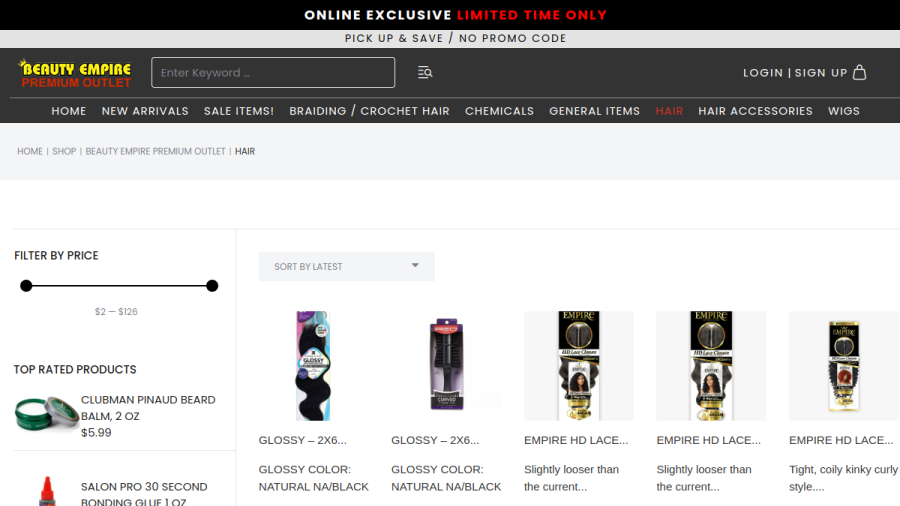This screenshot has height=506, width=900.
Task: Open Clubman Pinaud Beard Balm, 2 oz title
Action: point(148,408)
